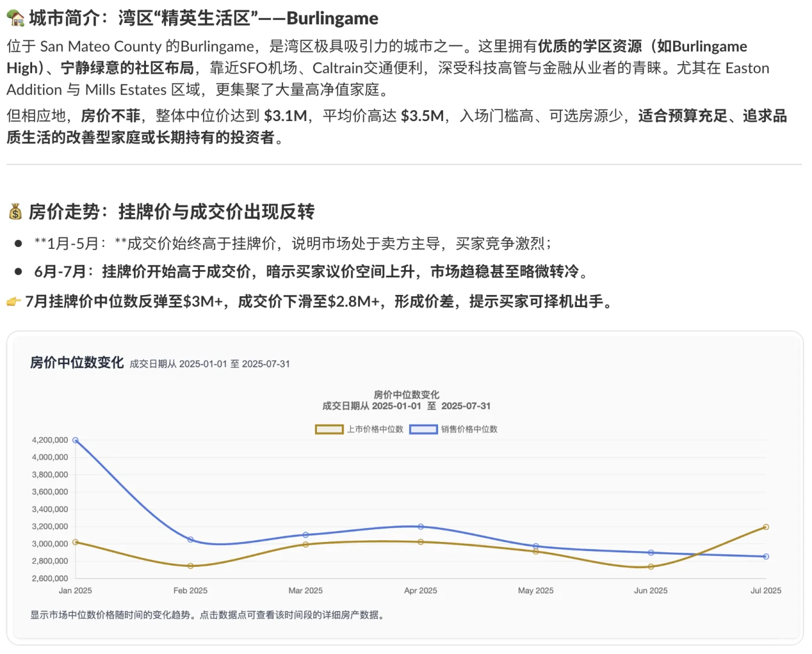Select the Feb 2025 listing price data point
Screen dimensions: 812x654
tap(190, 566)
